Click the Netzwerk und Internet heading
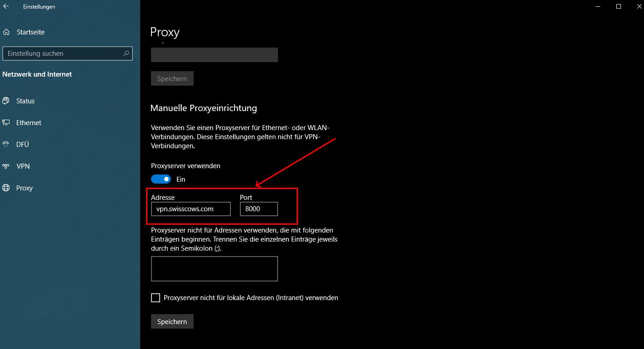The image size is (644, 349). pos(37,74)
